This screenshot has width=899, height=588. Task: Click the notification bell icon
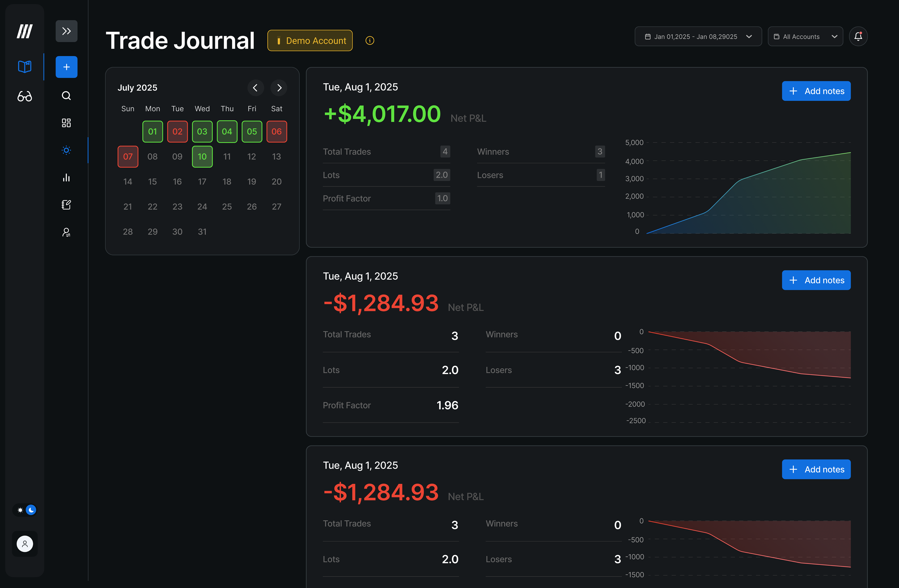click(858, 36)
